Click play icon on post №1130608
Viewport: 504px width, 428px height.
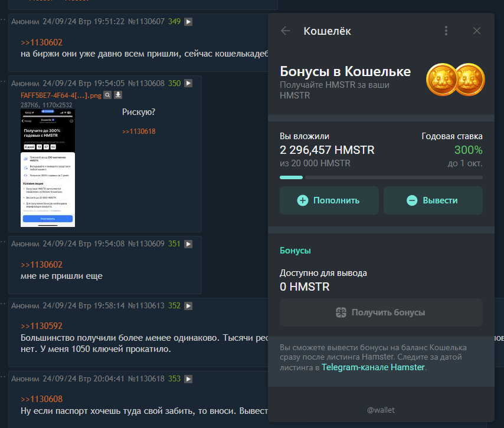coord(188,84)
